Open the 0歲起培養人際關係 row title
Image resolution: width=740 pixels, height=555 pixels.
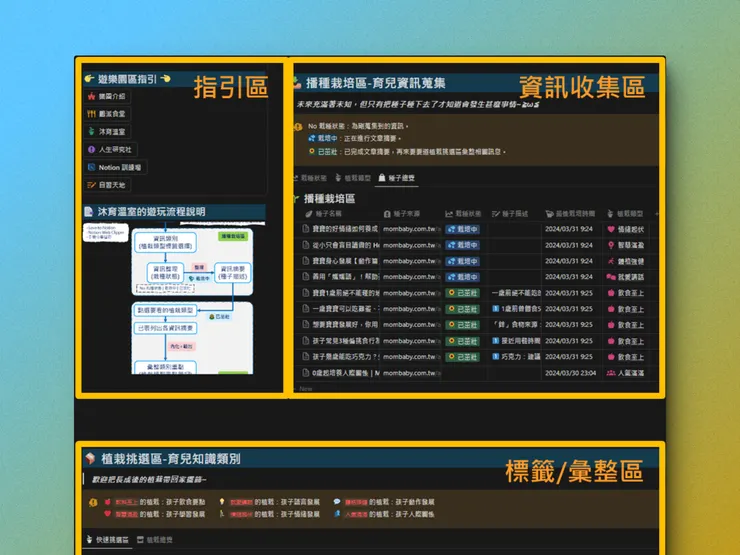click(345, 373)
